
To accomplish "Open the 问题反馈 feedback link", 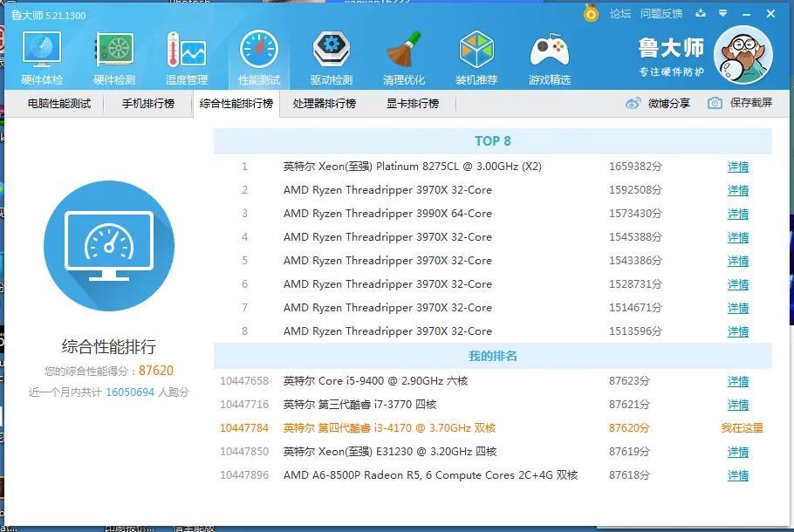I will [x=661, y=14].
